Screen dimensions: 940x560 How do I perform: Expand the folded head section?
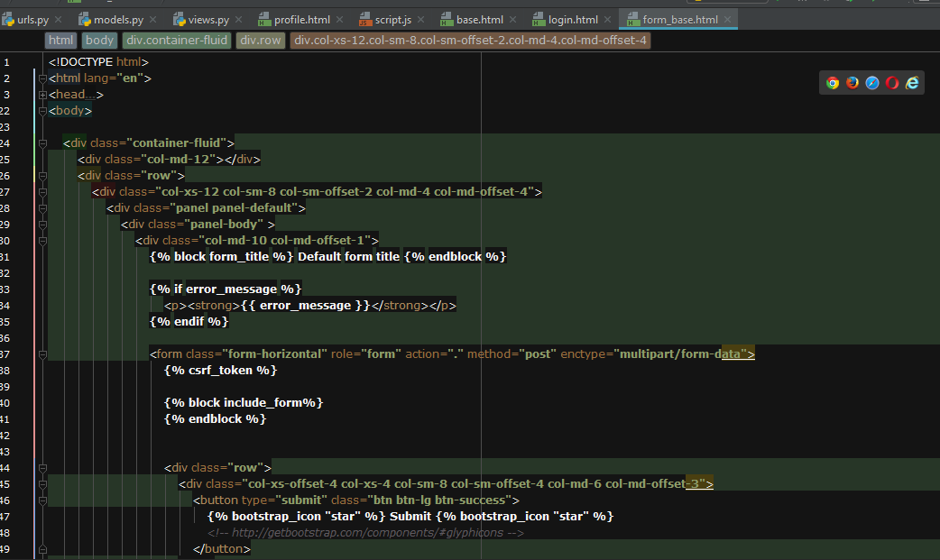[x=42, y=95]
